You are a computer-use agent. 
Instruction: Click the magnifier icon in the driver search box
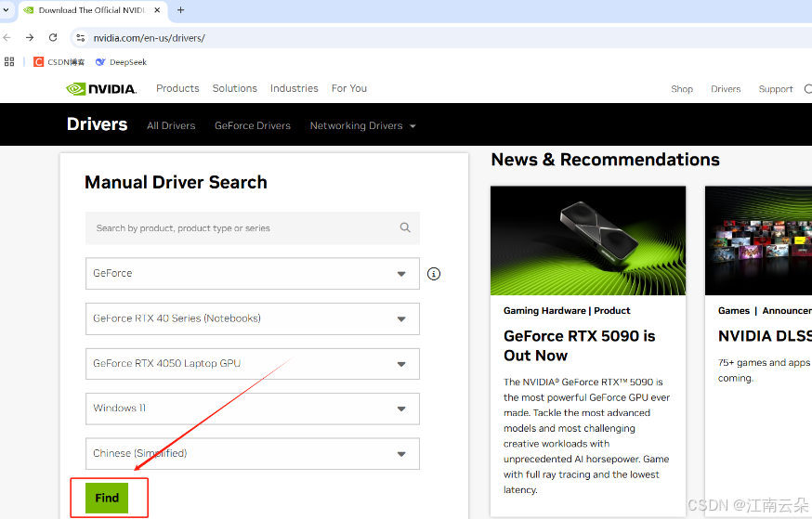pyautogui.click(x=405, y=227)
